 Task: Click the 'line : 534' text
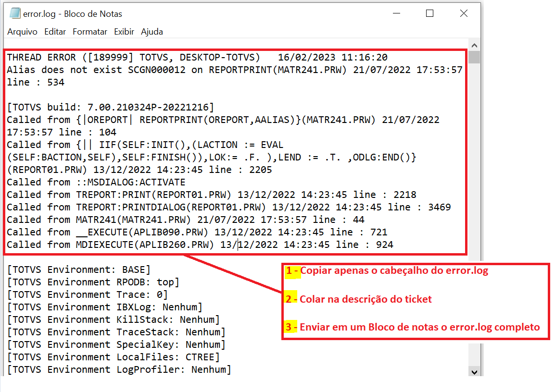[x=36, y=82]
